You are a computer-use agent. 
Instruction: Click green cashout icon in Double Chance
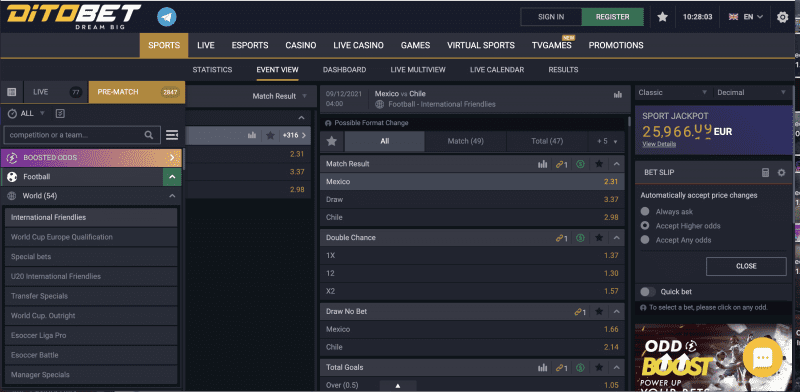click(580, 238)
